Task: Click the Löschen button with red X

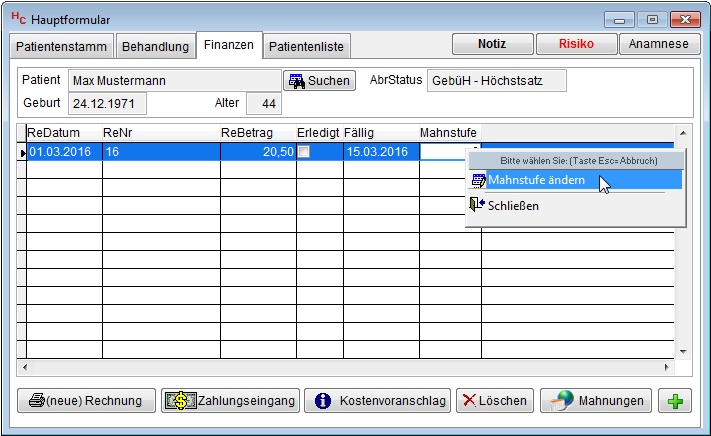Action: coord(494,400)
